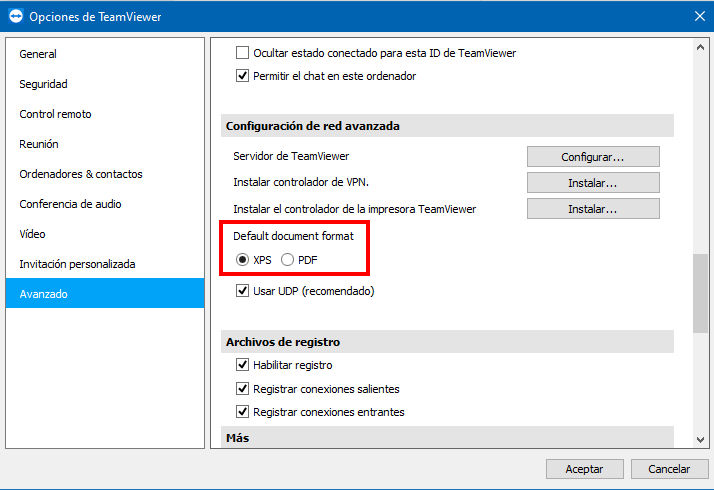Screen dimensions: 714x490
Task: Close the Opciones de TeamViewer window
Action: pyautogui.click(x=700, y=16)
